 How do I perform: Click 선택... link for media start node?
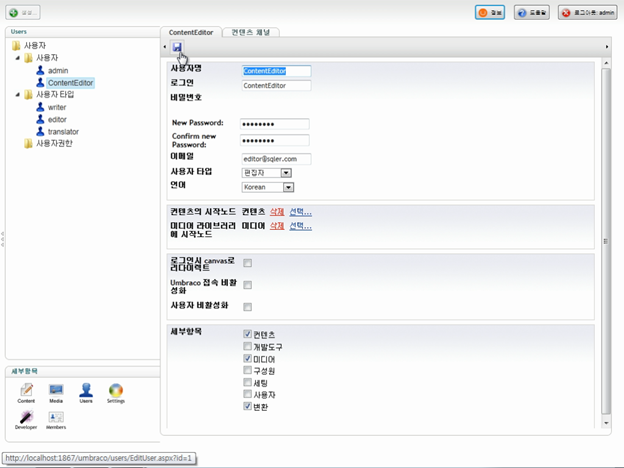[x=300, y=226]
